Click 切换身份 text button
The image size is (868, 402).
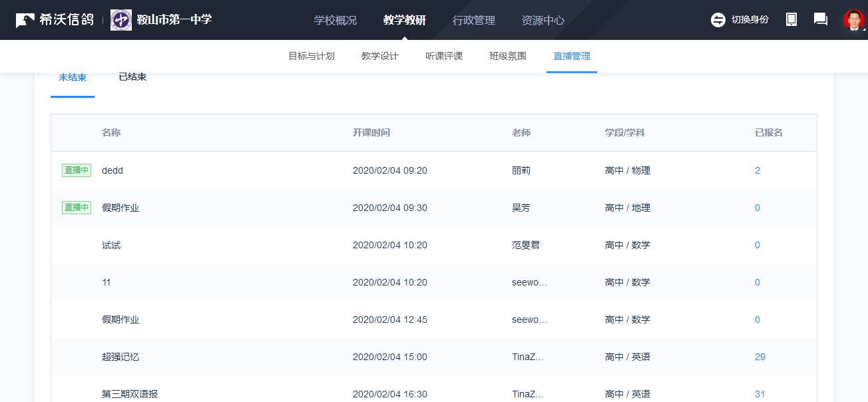pyautogui.click(x=750, y=20)
